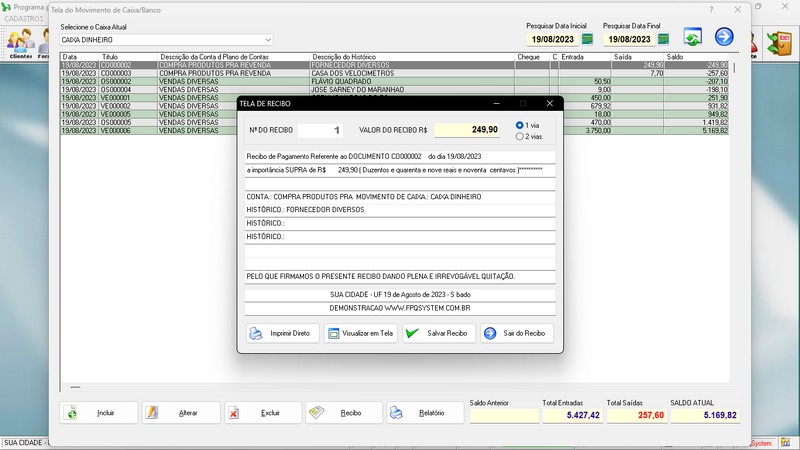Expand the Caixa Atual dropdown
This screenshot has width=800, height=450.
tap(268, 40)
